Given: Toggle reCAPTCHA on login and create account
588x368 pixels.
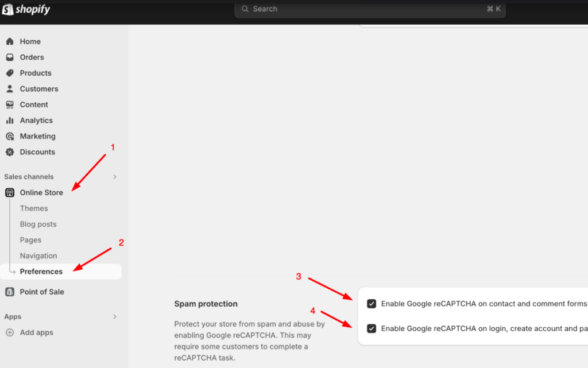Looking at the screenshot, I should coord(372,328).
